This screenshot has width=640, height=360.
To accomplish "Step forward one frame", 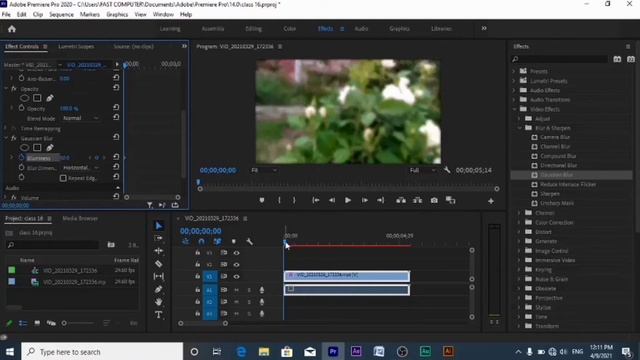I will [x=364, y=200].
